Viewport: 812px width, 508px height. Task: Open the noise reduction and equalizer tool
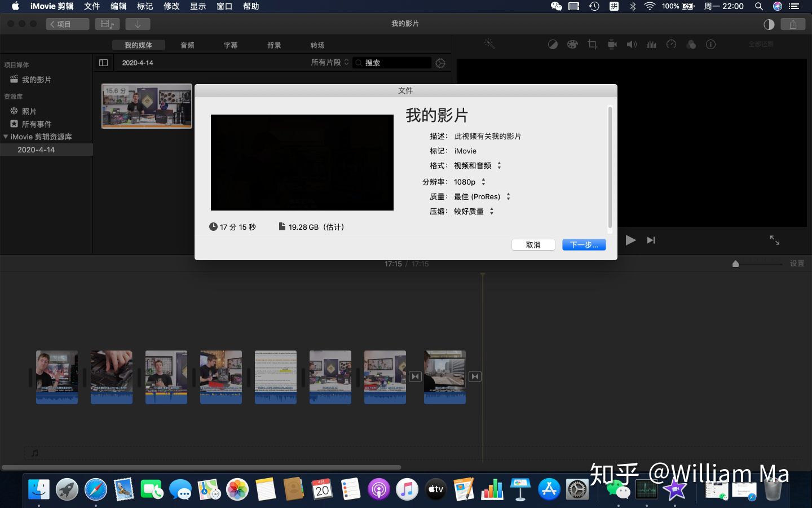click(x=651, y=44)
